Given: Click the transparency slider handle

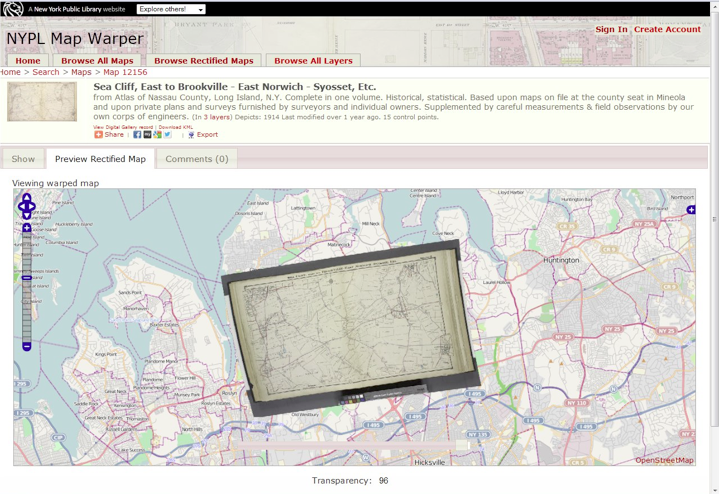Looking at the screenshot, I should (x=462, y=445).
